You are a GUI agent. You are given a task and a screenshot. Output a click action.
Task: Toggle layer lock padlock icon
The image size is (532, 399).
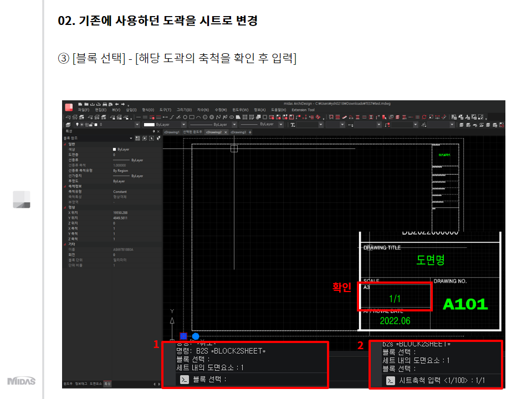(x=91, y=125)
